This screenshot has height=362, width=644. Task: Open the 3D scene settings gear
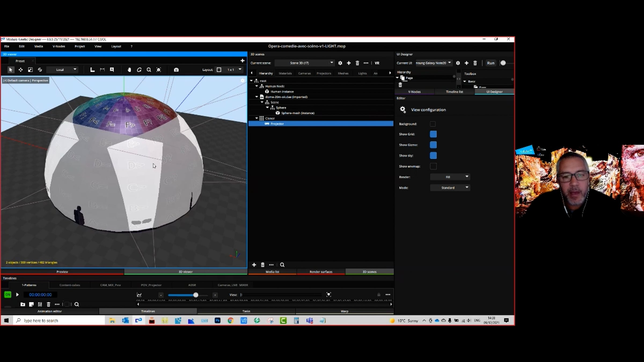(x=340, y=63)
